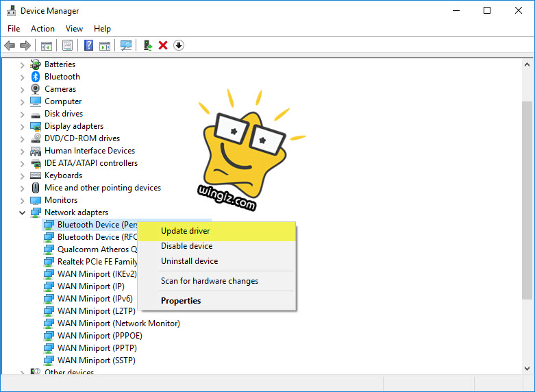Click the Computer category icon
This screenshot has height=392, width=535.
click(x=36, y=101)
